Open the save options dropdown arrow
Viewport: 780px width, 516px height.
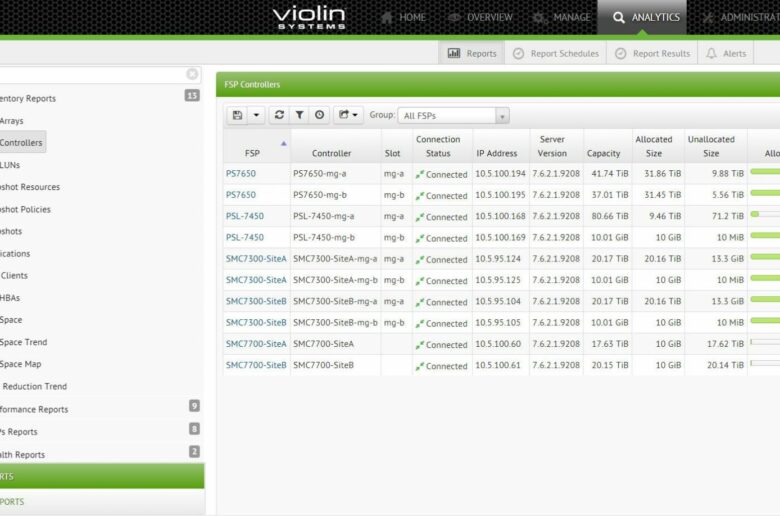(256, 115)
